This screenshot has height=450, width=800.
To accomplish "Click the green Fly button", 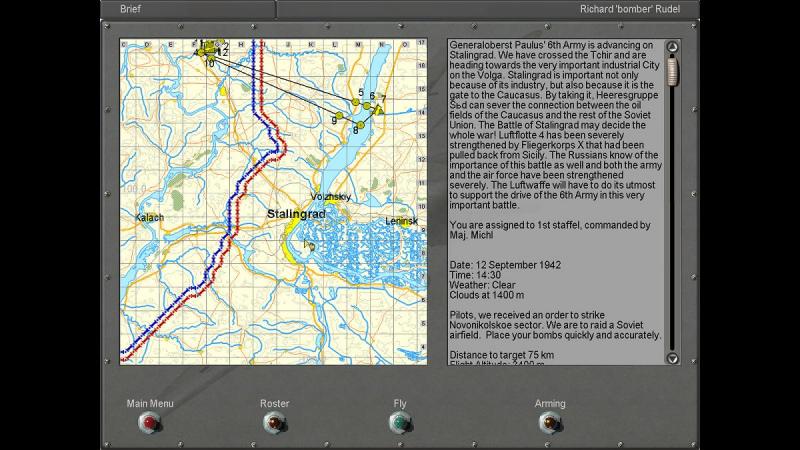I will point(399,422).
